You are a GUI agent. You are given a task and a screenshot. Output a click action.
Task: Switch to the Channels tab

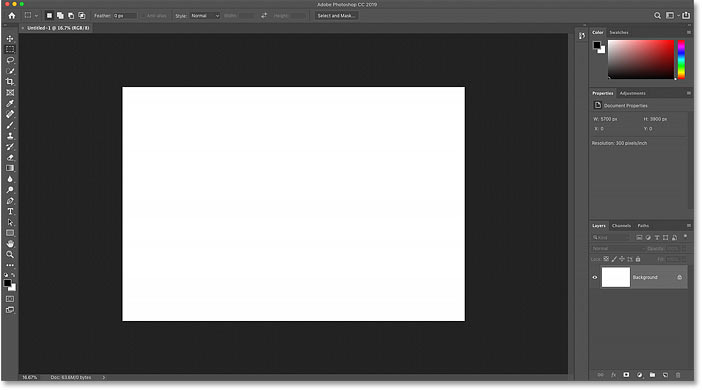621,225
